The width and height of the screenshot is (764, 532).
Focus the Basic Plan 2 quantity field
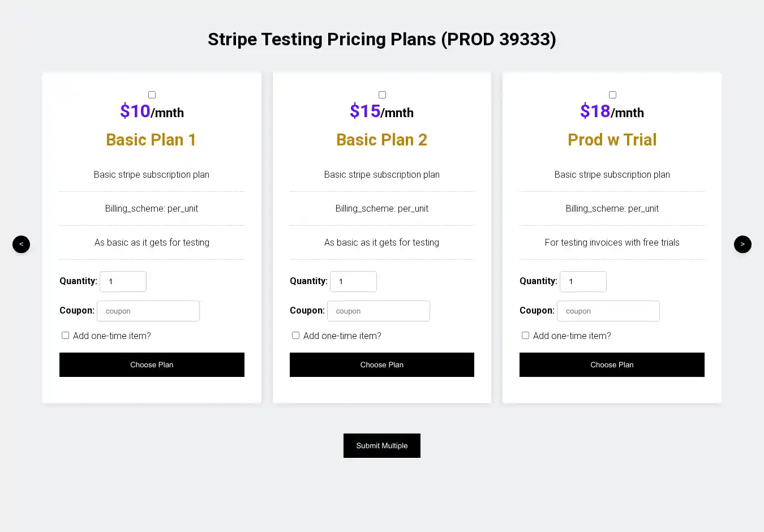(x=353, y=281)
